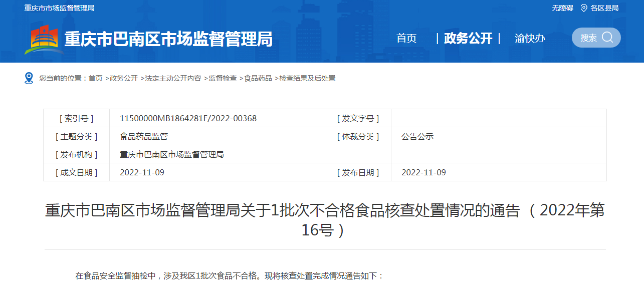Viewport: 644px width, 284px height.
Task: Click the index number 11500000MB1864281F/2022-00368
Action: pos(188,118)
